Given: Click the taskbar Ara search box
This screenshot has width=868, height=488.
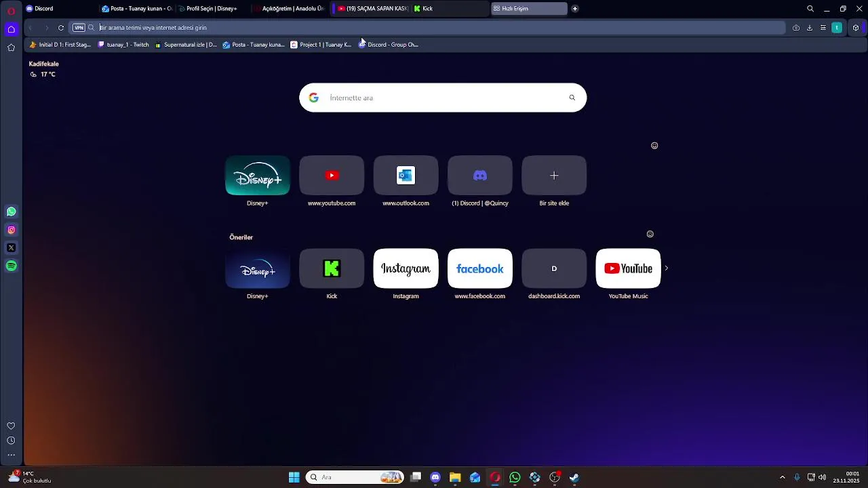Looking at the screenshot, I should click(x=355, y=477).
